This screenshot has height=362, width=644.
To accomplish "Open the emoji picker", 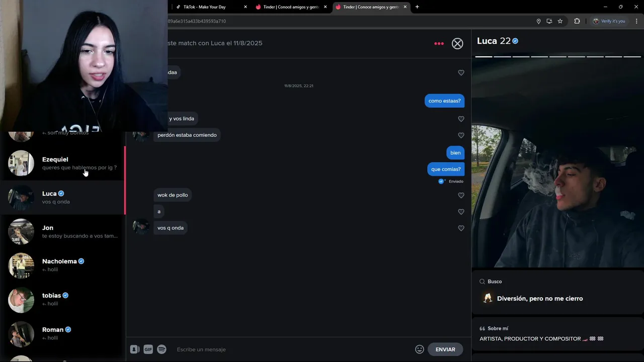I will pos(420,349).
